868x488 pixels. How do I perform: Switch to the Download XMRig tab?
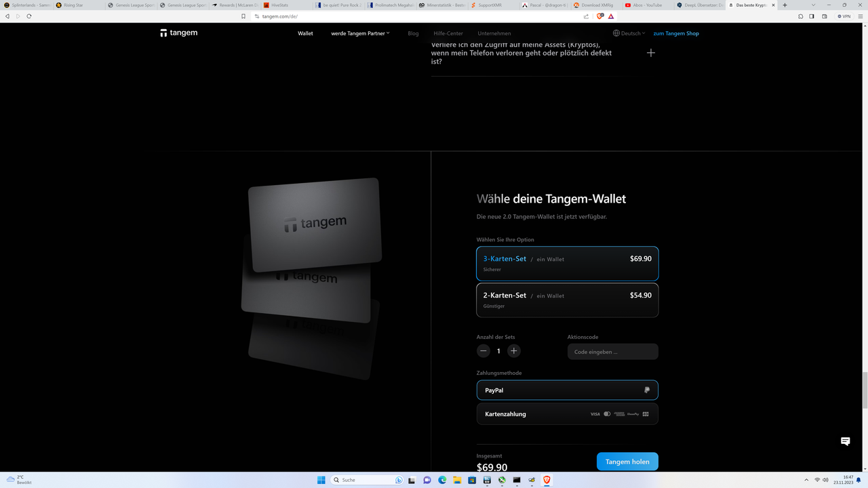[x=595, y=5]
